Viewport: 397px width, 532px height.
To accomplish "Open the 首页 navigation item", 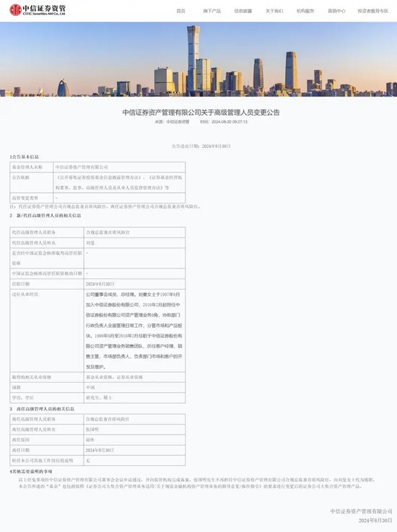I will [x=181, y=11].
